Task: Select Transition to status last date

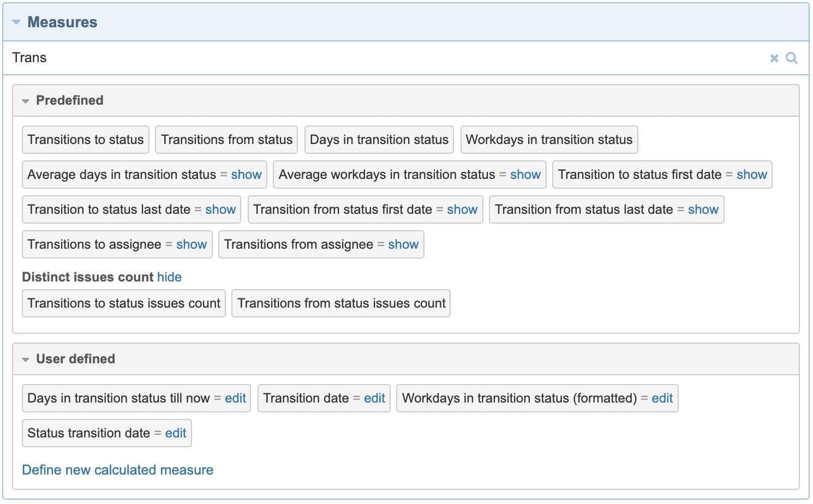Action: [x=109, y=209]
